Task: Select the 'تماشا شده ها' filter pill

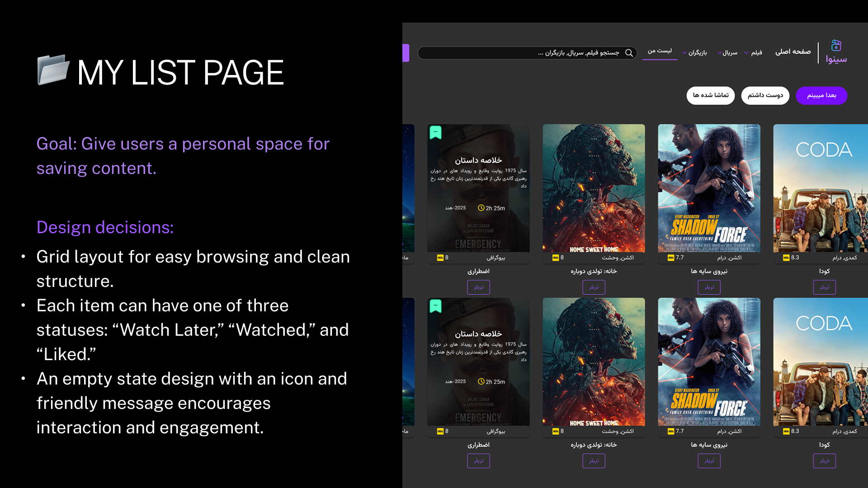Action: pyautogui.click(x=711, y=95)
